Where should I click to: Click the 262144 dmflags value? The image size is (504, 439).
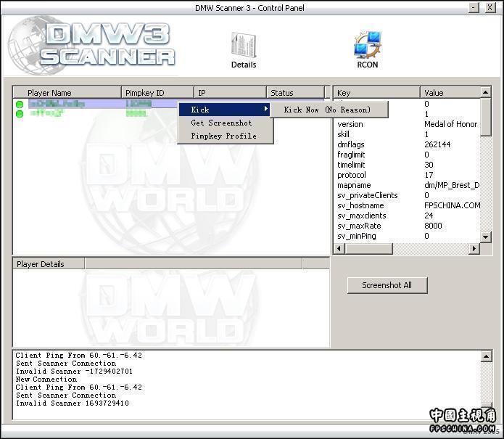point(437,144)
